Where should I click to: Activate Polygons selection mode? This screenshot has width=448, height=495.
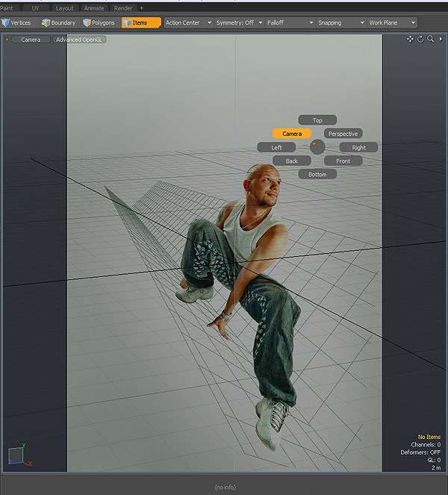99,23
